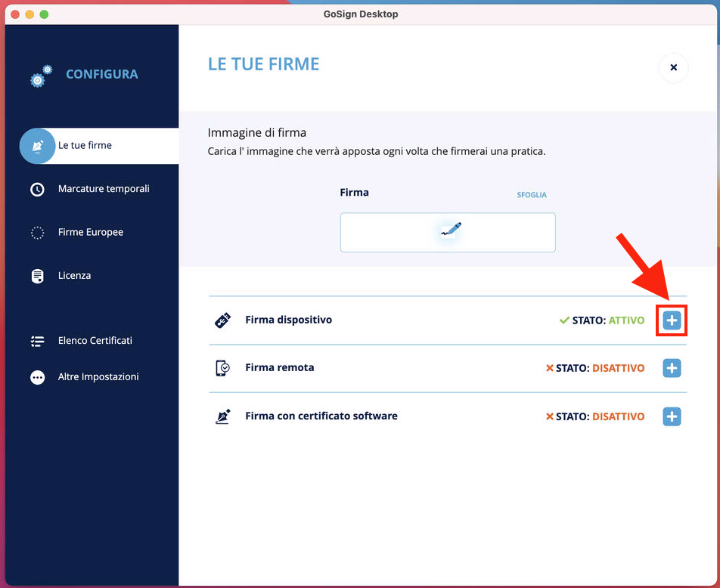Click STATO: DISATTIVO for Firma remota
720x588 pixels.
pyautogui.click(x=601, y=368)
